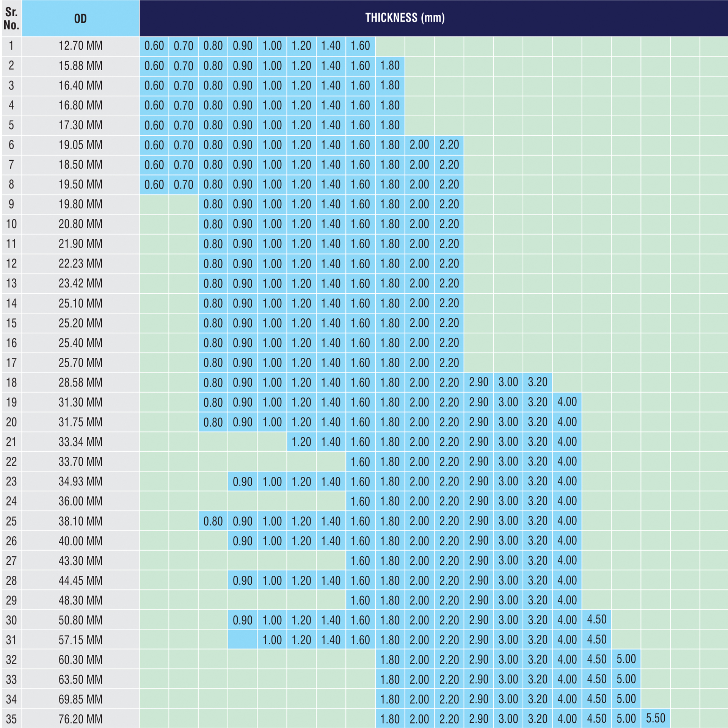This screenshot has height=728, width=728.
Task: Click the 4.00 thickness in the 31.30 MM row
Action: pyautogui.click(x=567, y=402)
